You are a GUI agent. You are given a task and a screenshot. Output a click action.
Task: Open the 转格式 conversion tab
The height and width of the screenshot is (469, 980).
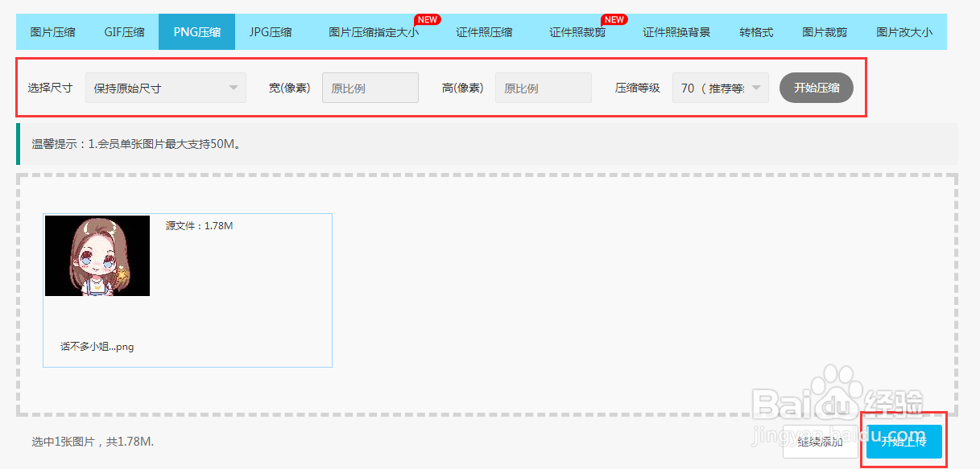(x=755, y=31)
